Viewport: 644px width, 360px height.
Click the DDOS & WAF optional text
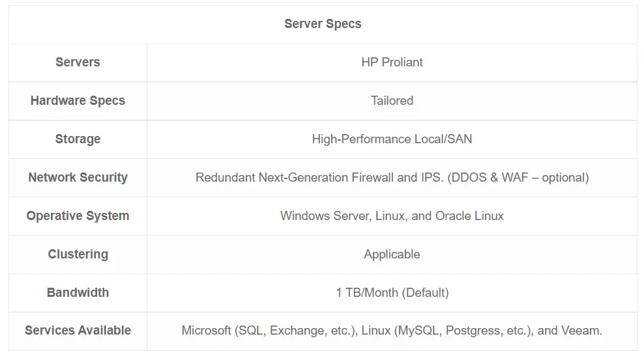point(518,178)
